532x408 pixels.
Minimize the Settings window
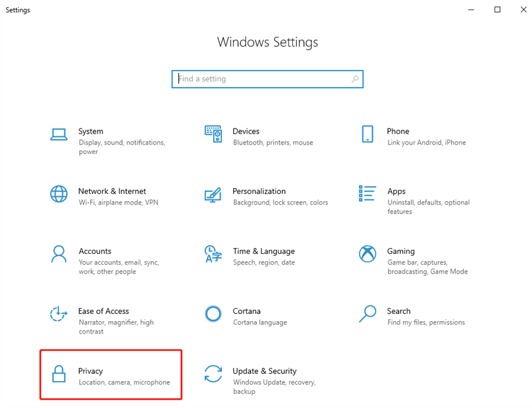(x=471, y=10)
